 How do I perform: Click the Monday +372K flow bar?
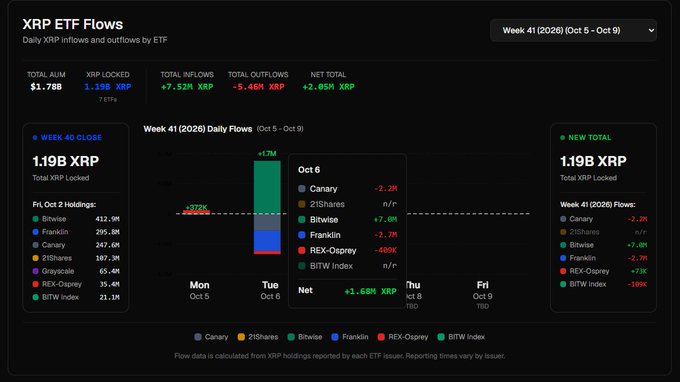tap(196, 212)
